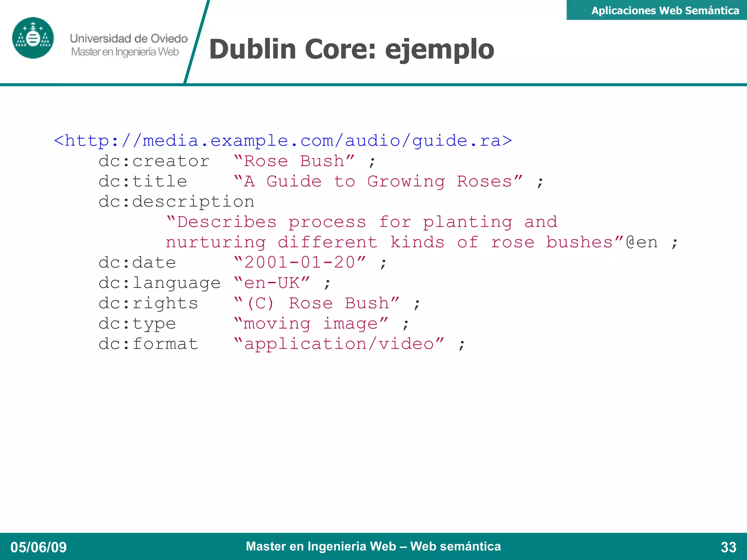Click the Universidad de Oviedo round logo
The width and height of the screenshot is (747, 560).
(x=33, y=38)
